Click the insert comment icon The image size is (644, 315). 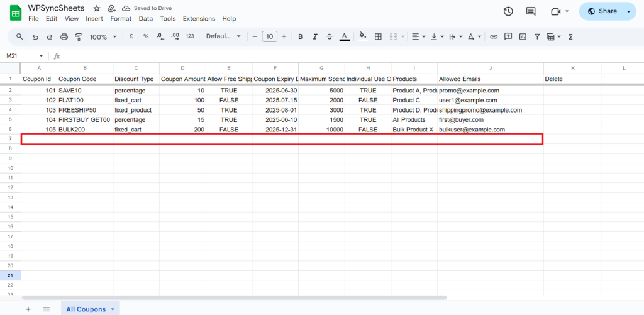click(508, 36)
